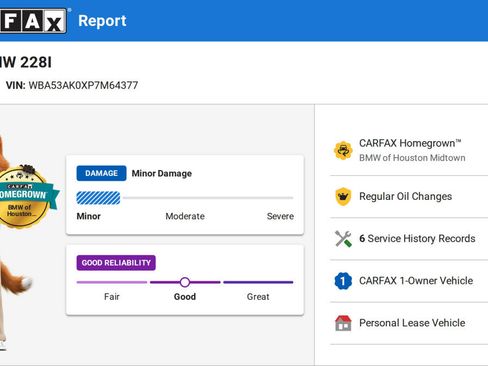Open Regular Oil Changes entry
488x366 pixels.
point(409,197)
